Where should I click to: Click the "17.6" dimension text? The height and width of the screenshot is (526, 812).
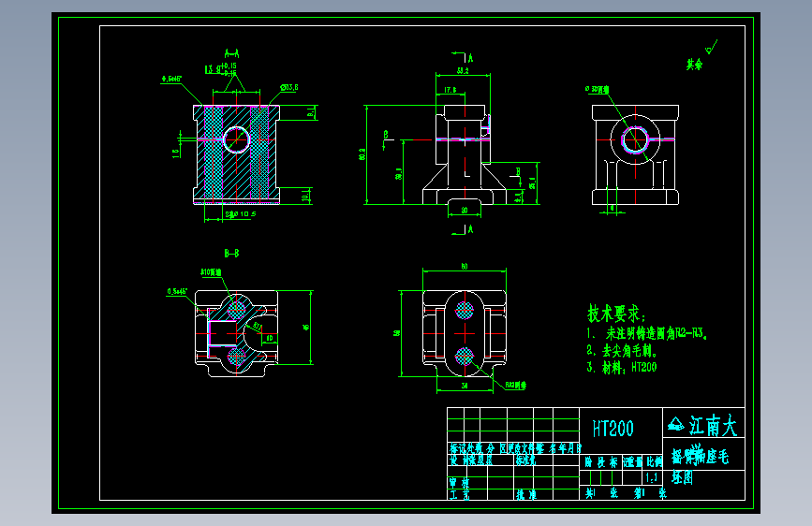(450, 90)
